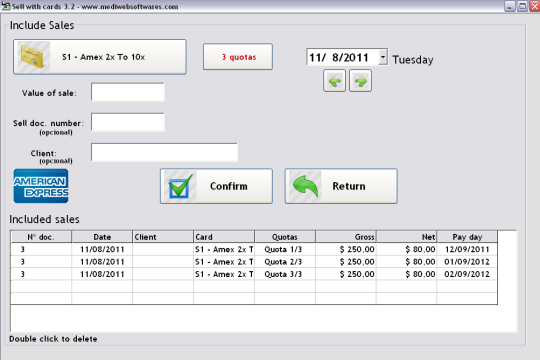The image size is (540, 360).
Task: Advance to next day with right green arrow
Action: coord(360,81)
